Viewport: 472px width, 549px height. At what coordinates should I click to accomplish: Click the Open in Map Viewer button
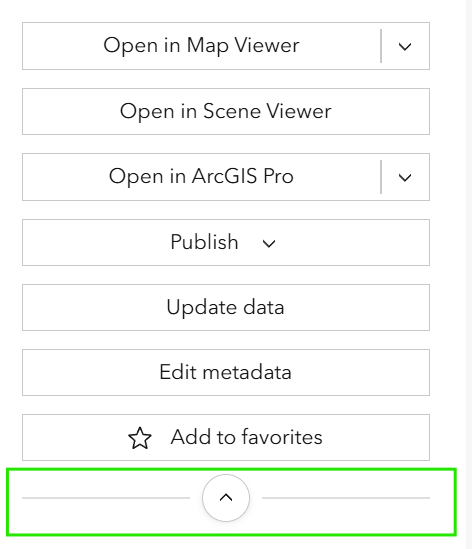201,46
